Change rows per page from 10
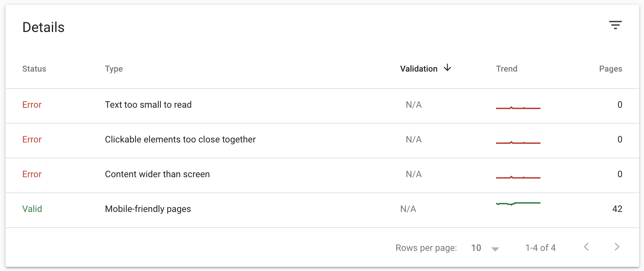 pos(476,248)
